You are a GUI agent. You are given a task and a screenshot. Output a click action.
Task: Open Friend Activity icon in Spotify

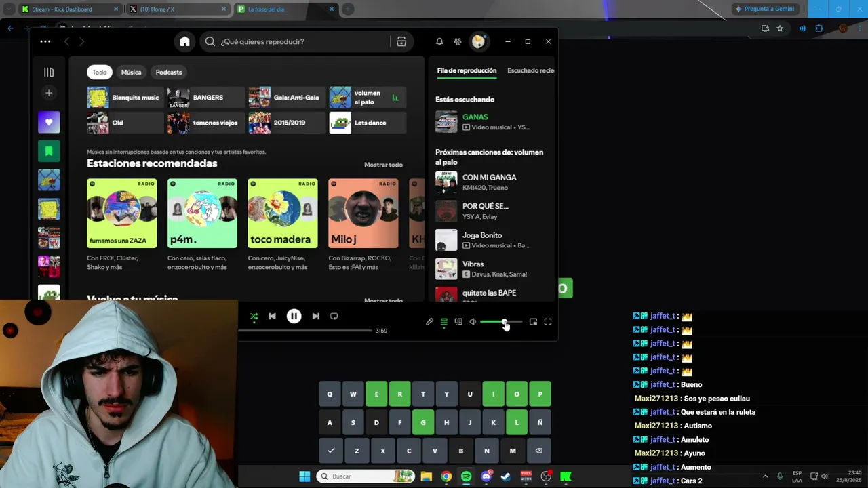pos(458,41)
